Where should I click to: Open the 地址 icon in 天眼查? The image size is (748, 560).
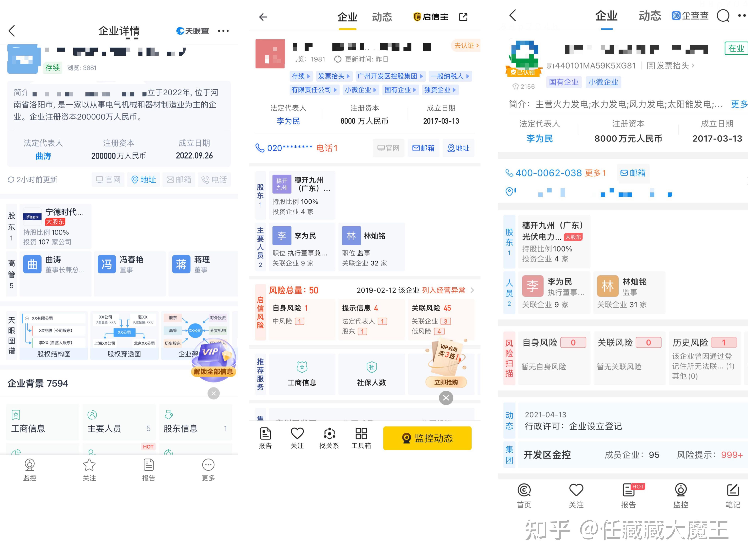coord(143,180)
